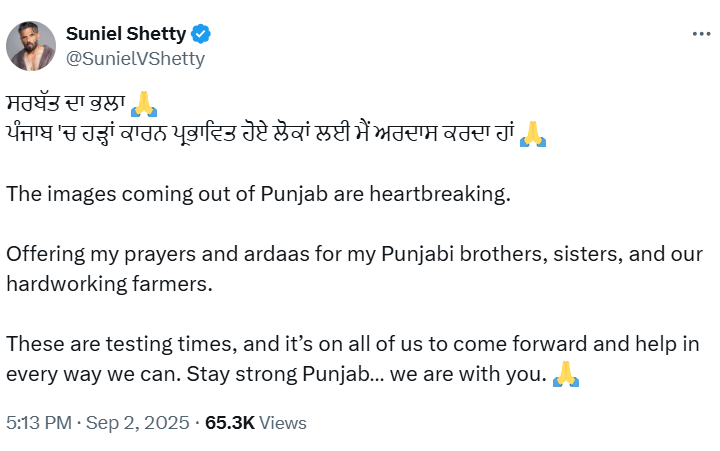This screenshot has width=720, height=451.
Task: Click the "hardworking farmers." text
Action: tap(110, 283)
